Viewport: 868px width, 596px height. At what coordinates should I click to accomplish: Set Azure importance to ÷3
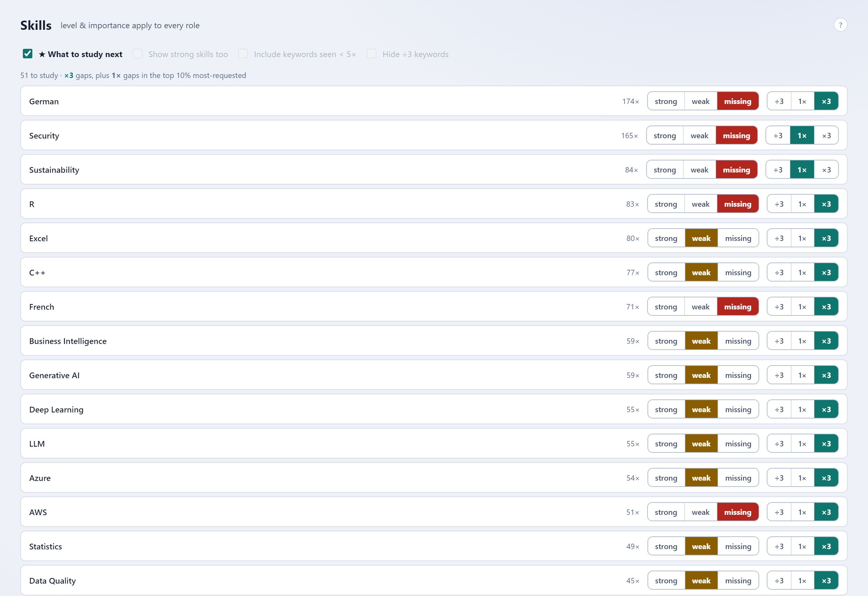[779, 478]
